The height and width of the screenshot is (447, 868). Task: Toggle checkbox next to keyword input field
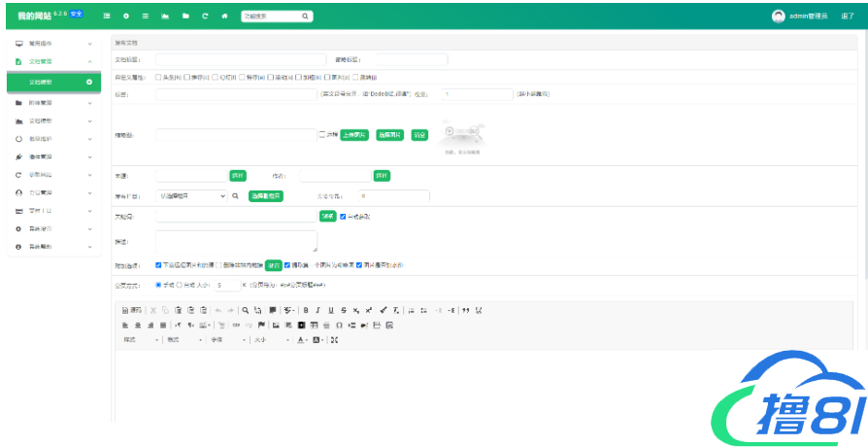[343, 216]
